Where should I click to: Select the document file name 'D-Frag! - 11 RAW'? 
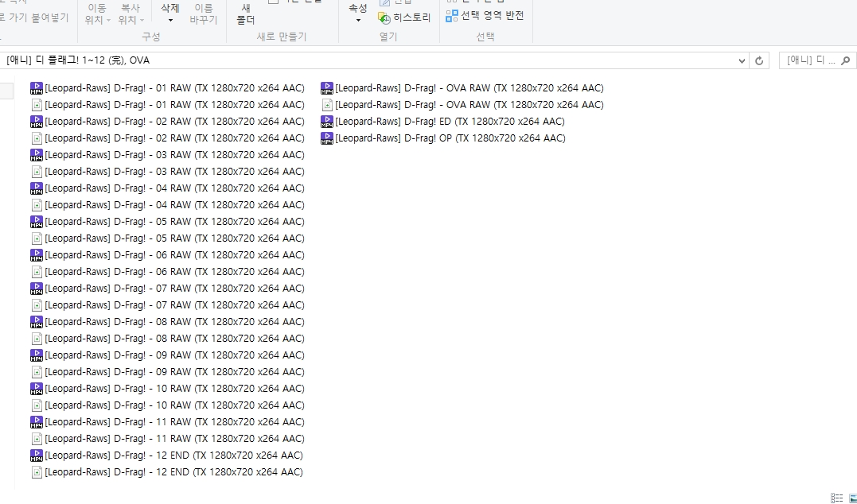pos(174,439)
